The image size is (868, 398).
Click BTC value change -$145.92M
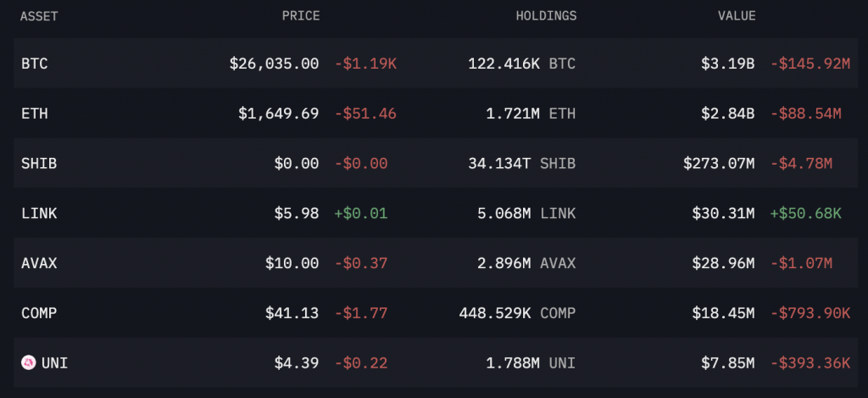pos(810,64)
